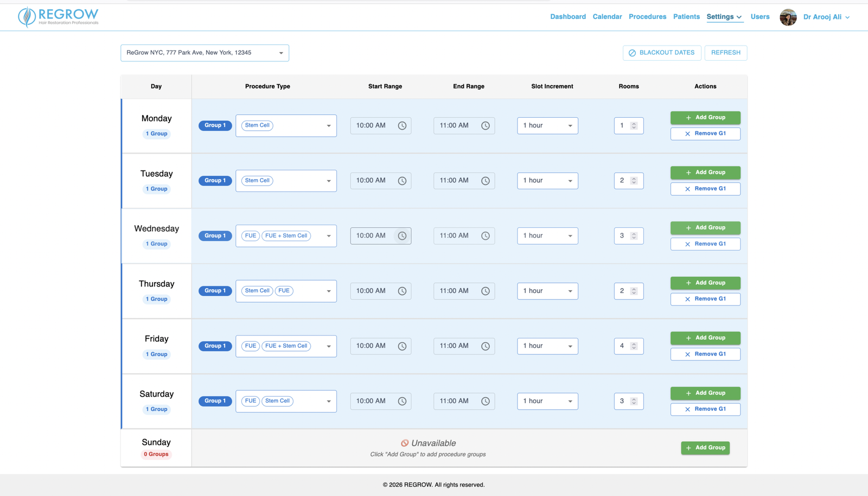Click Wednesday start range clock icon
The height and width of the screenshot is (496, 868).
click(402, 236)
